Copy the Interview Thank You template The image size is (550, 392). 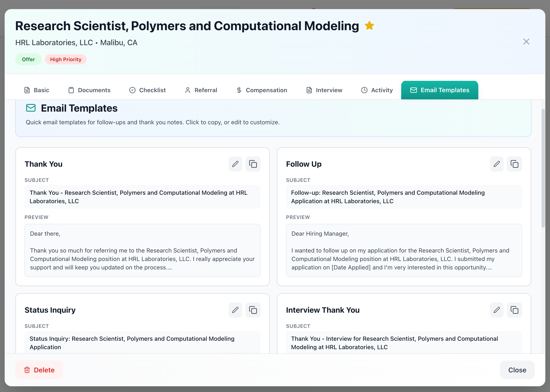514,310
